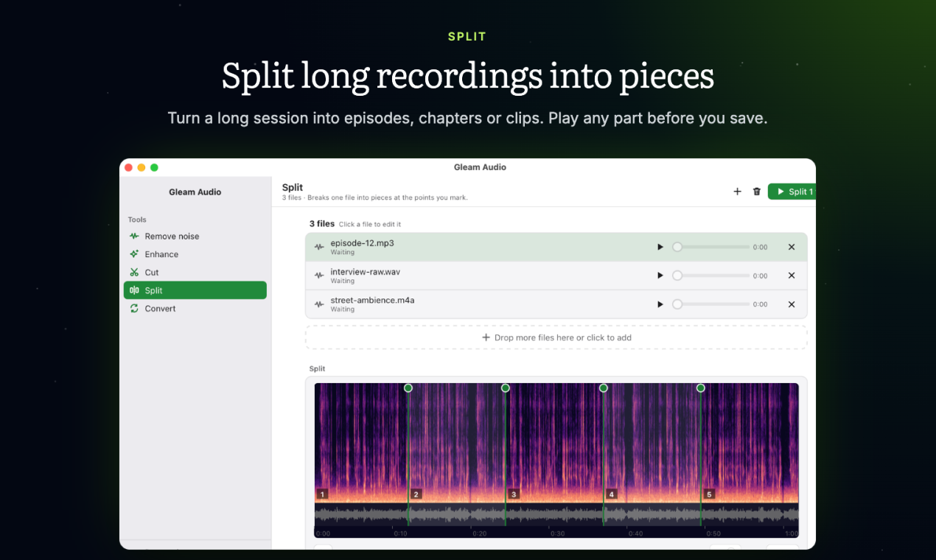Viewport: 936px width, 560px height.
Task: Click the split marker before segment 5
Action: tap(701, 388)
